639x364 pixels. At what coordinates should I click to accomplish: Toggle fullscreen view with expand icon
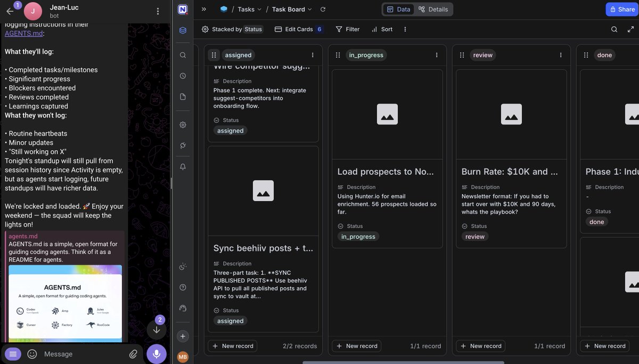tap(630, 29)
